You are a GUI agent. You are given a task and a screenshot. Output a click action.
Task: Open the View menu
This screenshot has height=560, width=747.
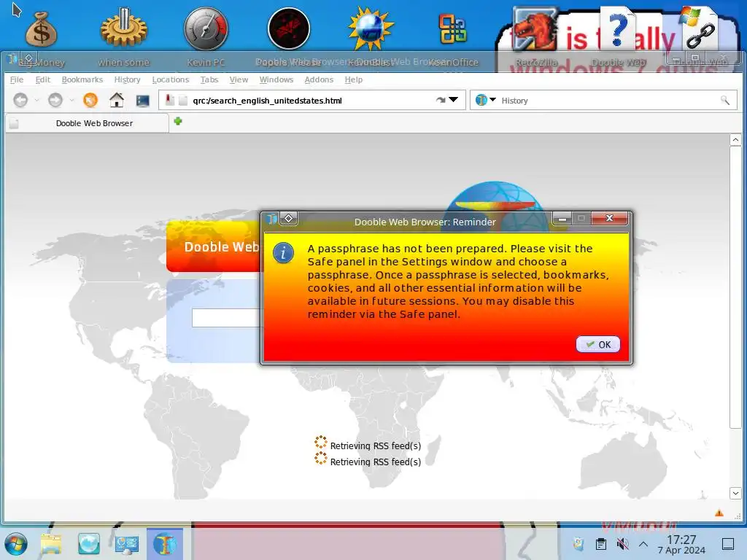pos(239,79)
